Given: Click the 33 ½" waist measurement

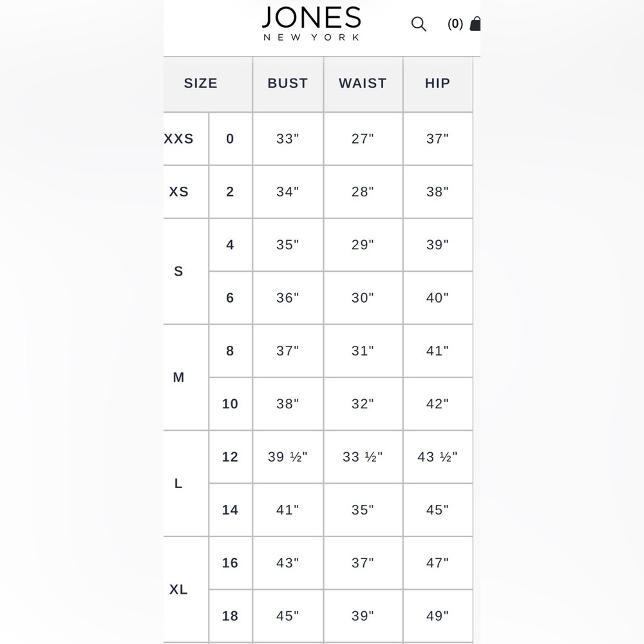Looking at the screenshot, I should [363, 457].
